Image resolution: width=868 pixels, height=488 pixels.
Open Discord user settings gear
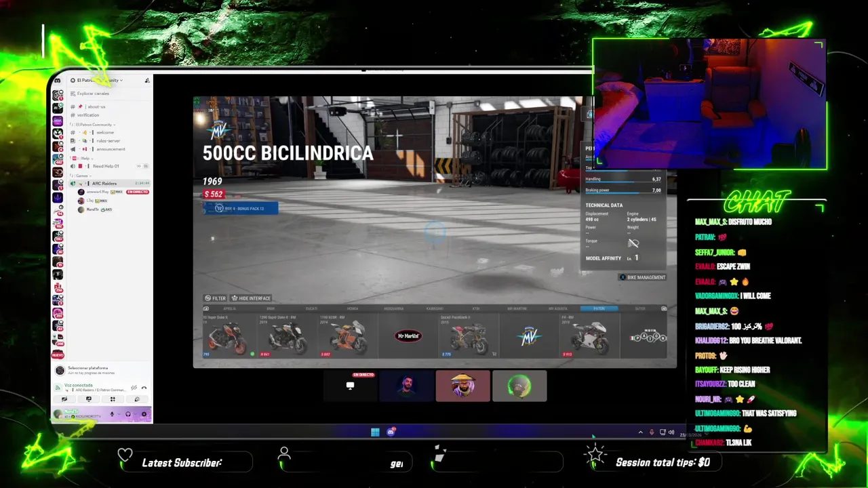click(x=144, y=414)
